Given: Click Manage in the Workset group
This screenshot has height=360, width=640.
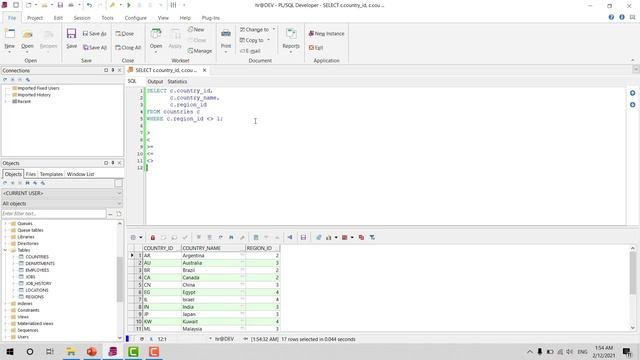Looking at the screenshot, I should pyautogui.click(x=200, y=51).
